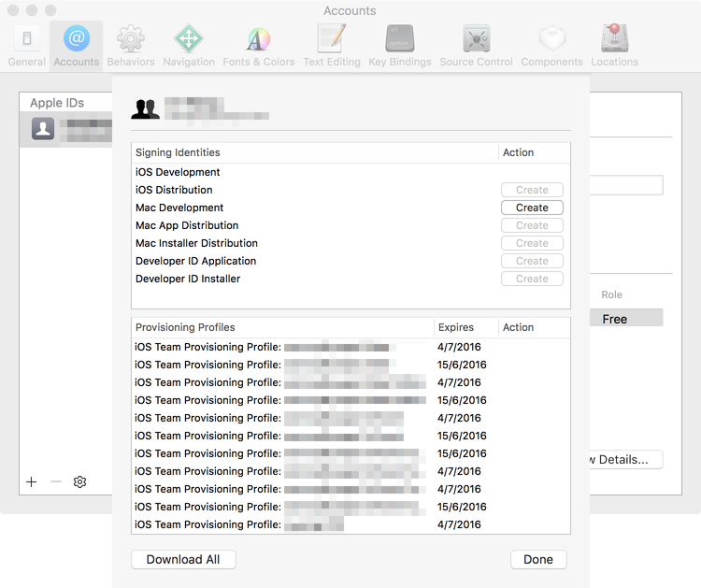This screenshot has height=588, width=701.
Task: Download All provisioning profiles
Action: 183,559
